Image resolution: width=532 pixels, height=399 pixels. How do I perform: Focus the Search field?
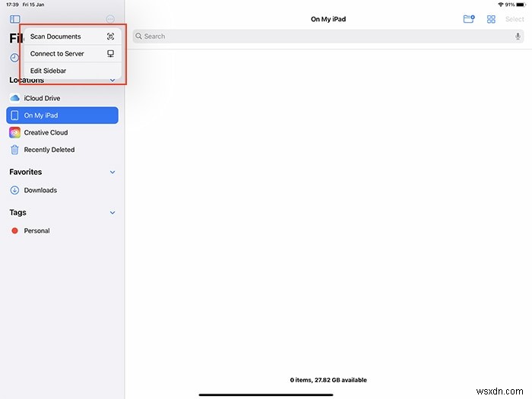pos(328,36)
